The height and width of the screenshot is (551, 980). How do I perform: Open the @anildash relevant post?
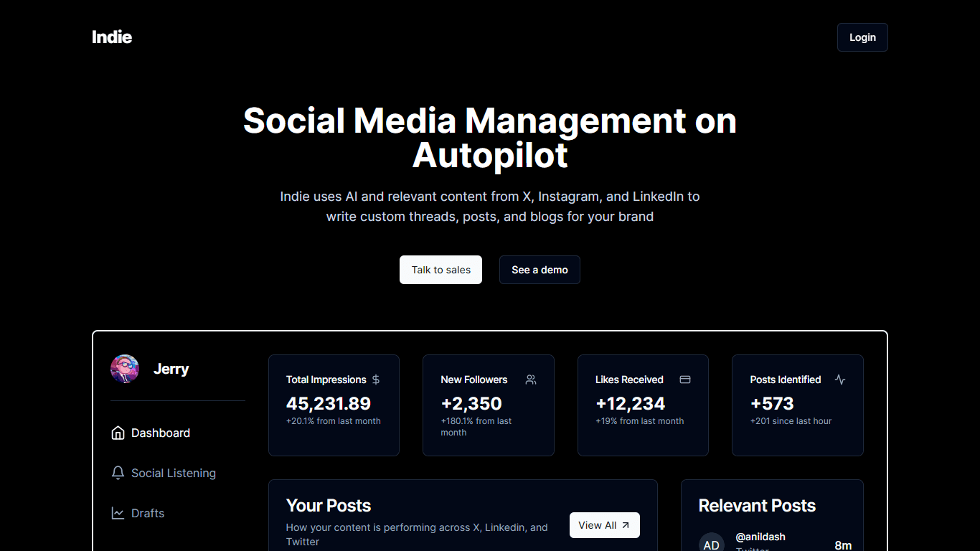(x=775, y=542)
